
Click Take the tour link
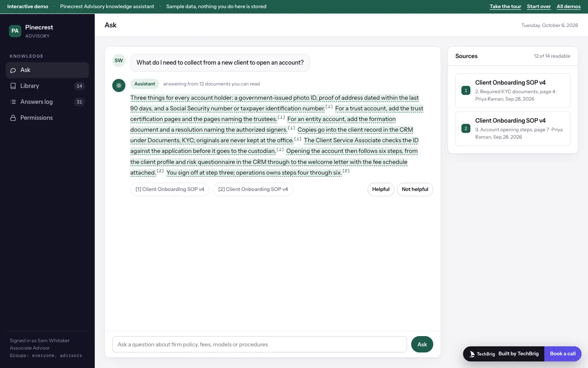tap(505, 6)
